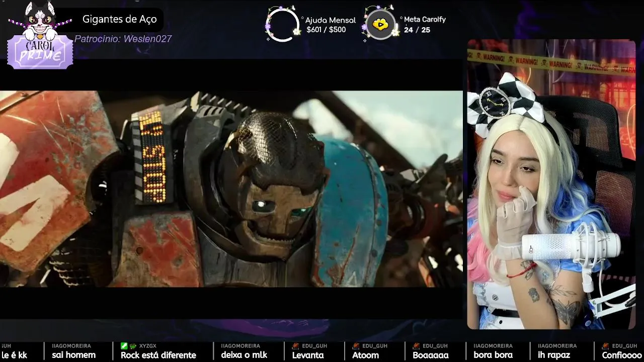Screen dimensions: 644x362
Task: Click the "24 / 25" goal counter
Action: [x=417, y=30]
